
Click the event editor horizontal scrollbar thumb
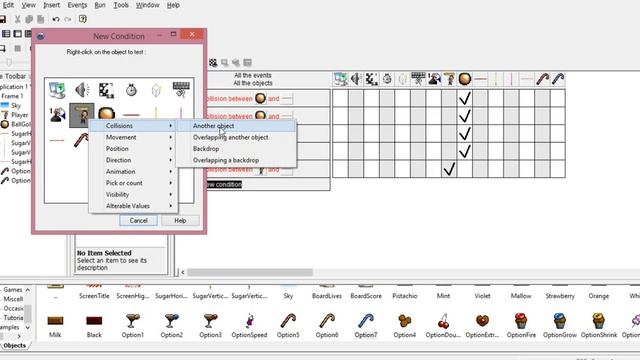click(250, 272)
